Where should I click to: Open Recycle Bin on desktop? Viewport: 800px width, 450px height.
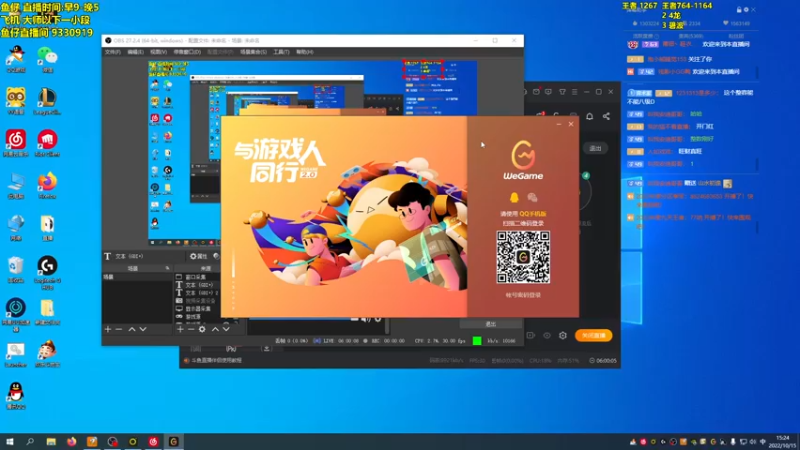tap(16, 269)
